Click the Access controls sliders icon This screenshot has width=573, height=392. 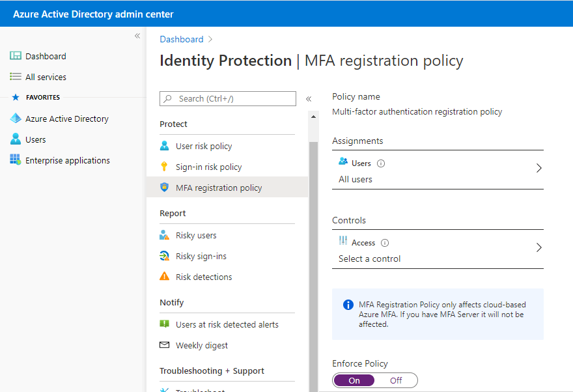pyautogui.click(x=343, y=240)
